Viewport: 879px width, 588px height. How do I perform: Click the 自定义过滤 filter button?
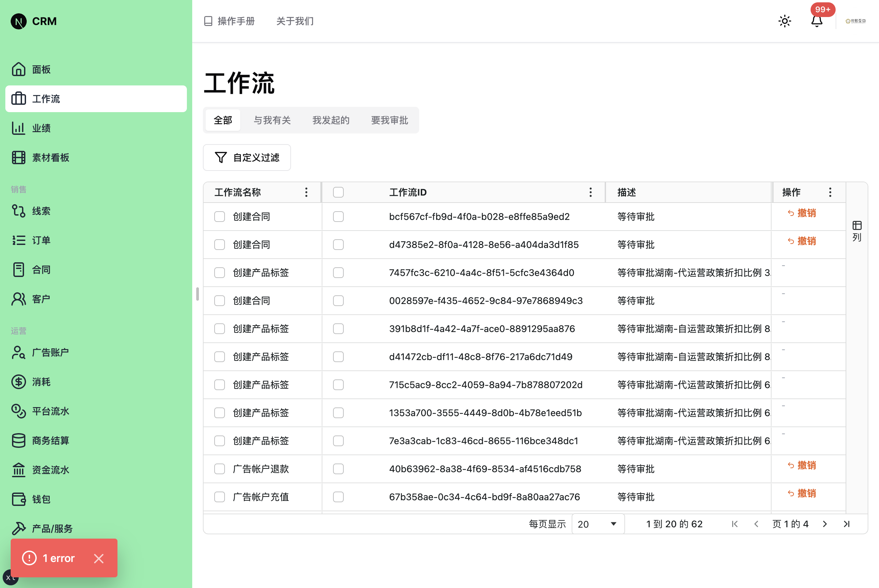[247, 158]
